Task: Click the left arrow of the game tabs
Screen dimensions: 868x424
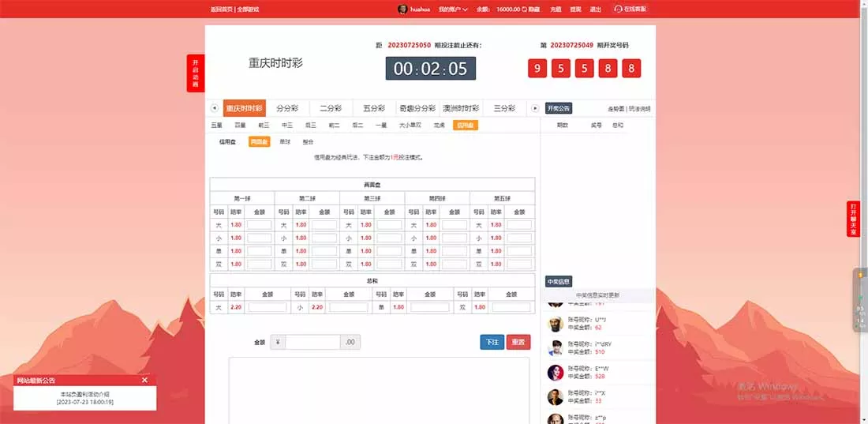Action: coord(214,108)
